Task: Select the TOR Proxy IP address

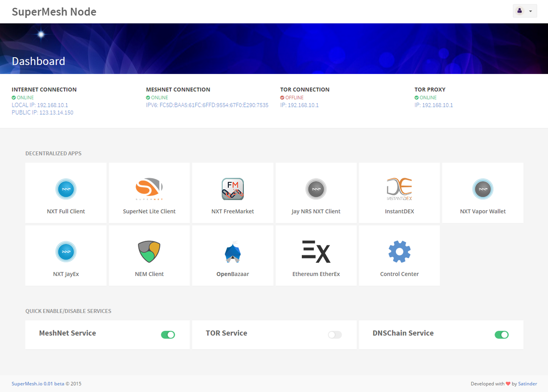Action: [434, 105]
